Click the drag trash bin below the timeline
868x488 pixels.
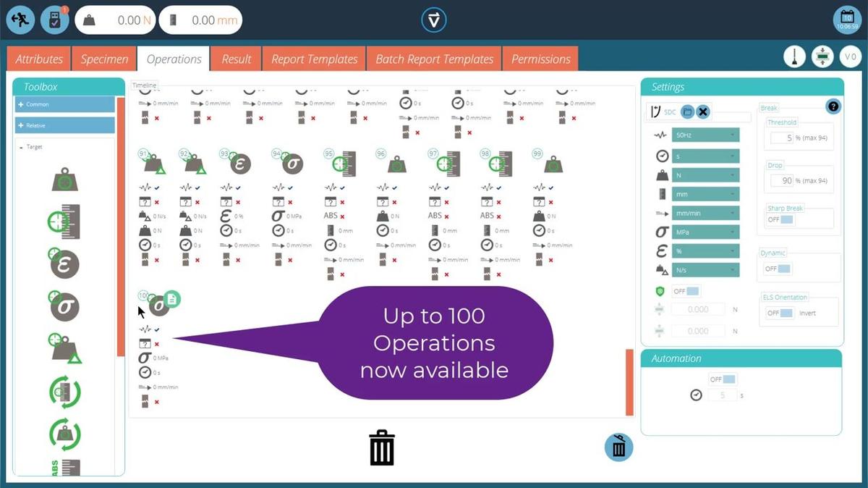pos(382,447)
